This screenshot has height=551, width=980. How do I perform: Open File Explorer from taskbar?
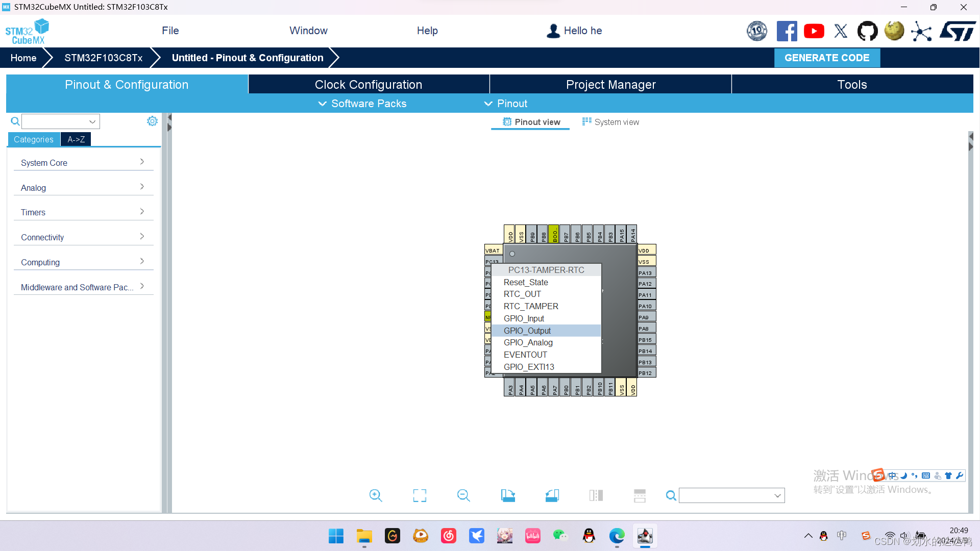pyautogui.click(x=364, y=536)
